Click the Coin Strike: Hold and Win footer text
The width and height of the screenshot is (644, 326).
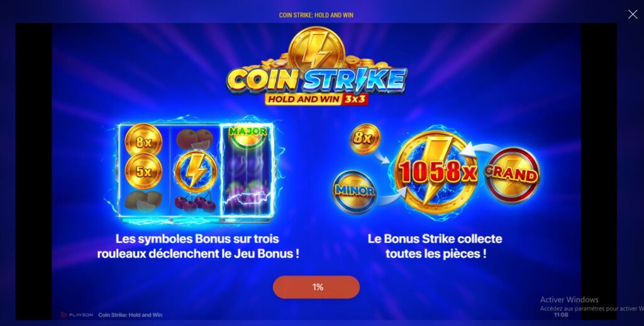[130, 315]
